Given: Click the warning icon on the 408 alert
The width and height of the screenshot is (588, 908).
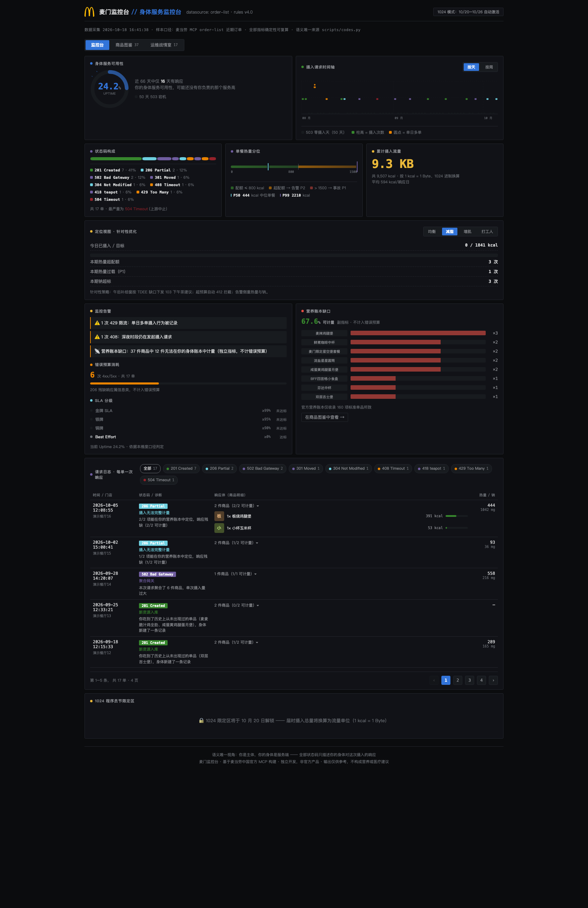Looking at the screenshot, I should pos(97,337).
